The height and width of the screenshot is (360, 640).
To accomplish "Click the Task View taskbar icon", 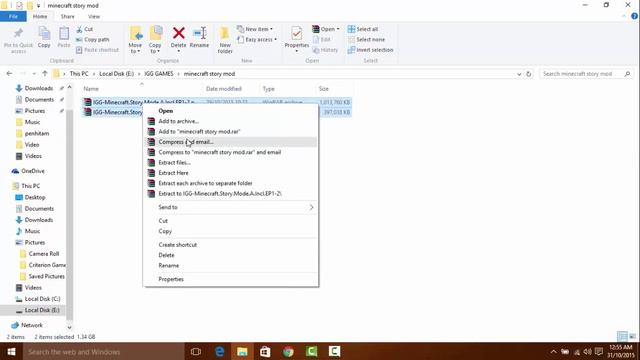I will pyautogui.click(x=196, y=351).
